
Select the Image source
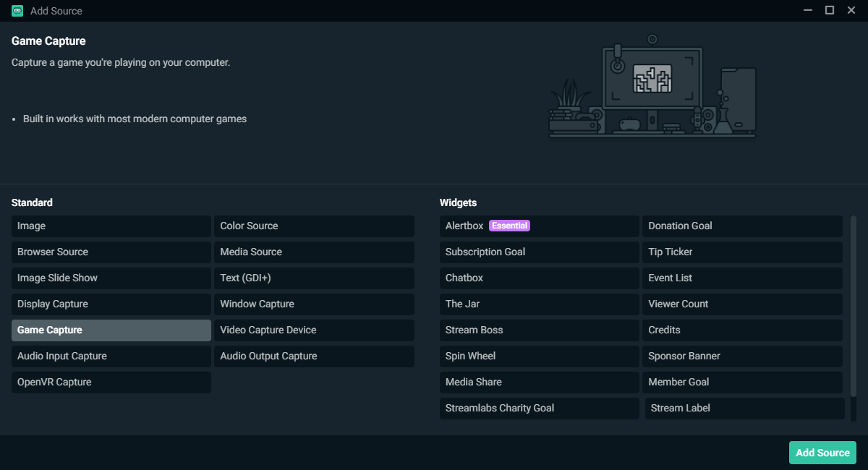tap(111, 226)
